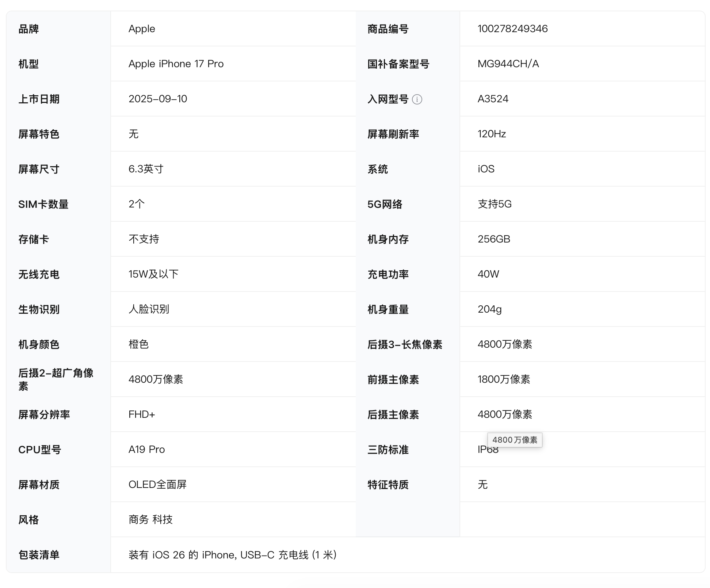710x588 pixels.
Task: Click the 后摄主像素 label
Action: coord(393,415)
